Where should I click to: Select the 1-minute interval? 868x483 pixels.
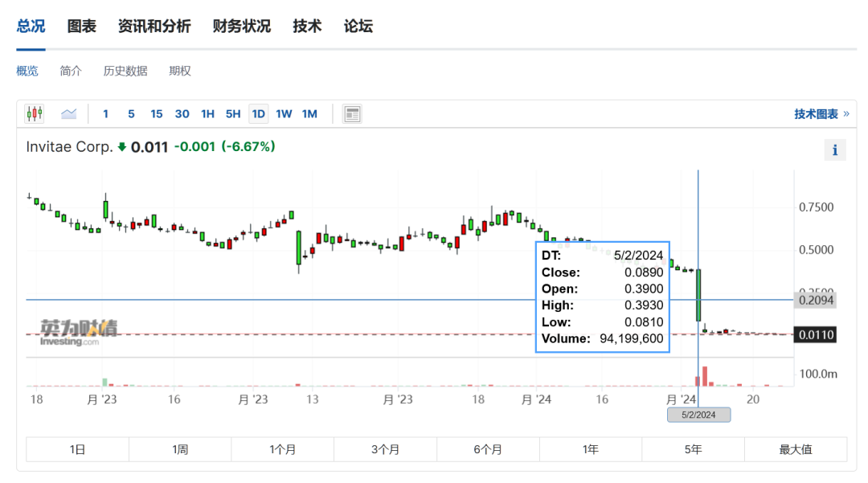click(x=105, y=113)
